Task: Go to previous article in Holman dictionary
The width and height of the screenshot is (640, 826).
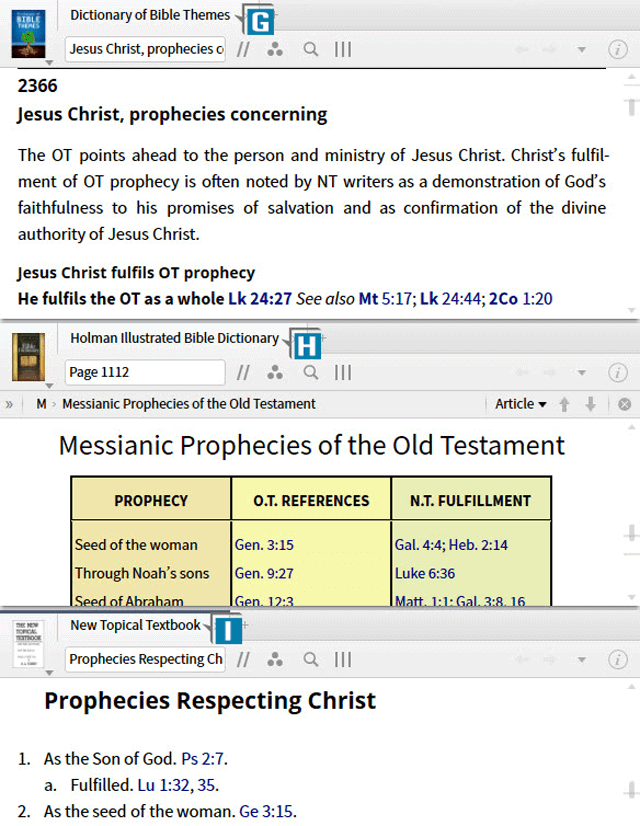Action: (565, 404)
